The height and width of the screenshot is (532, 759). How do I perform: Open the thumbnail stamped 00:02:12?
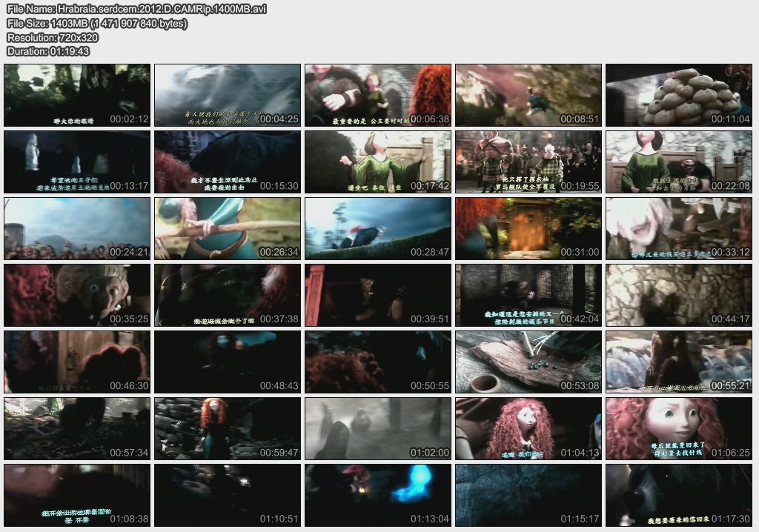(77, 96)
